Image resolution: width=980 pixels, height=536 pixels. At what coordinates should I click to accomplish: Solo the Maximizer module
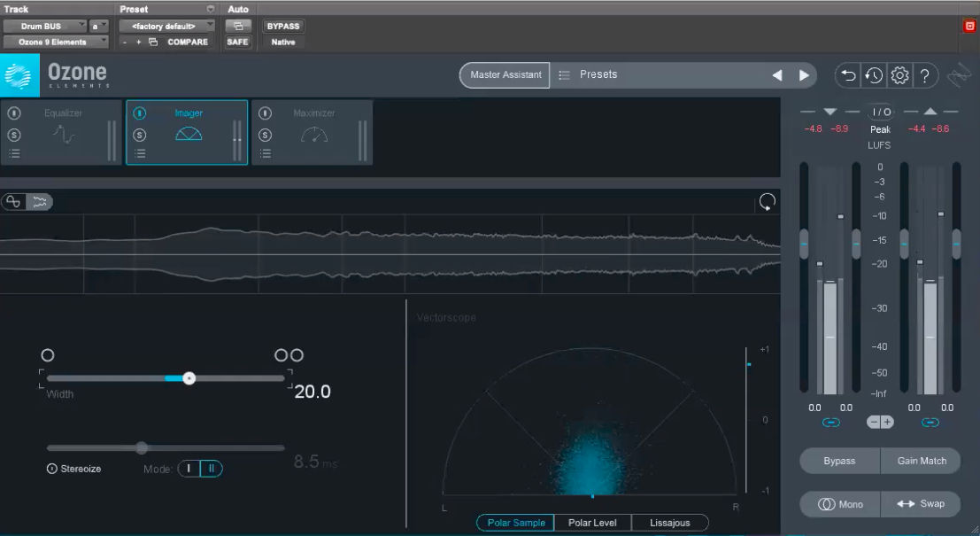[x=265, y=135]
